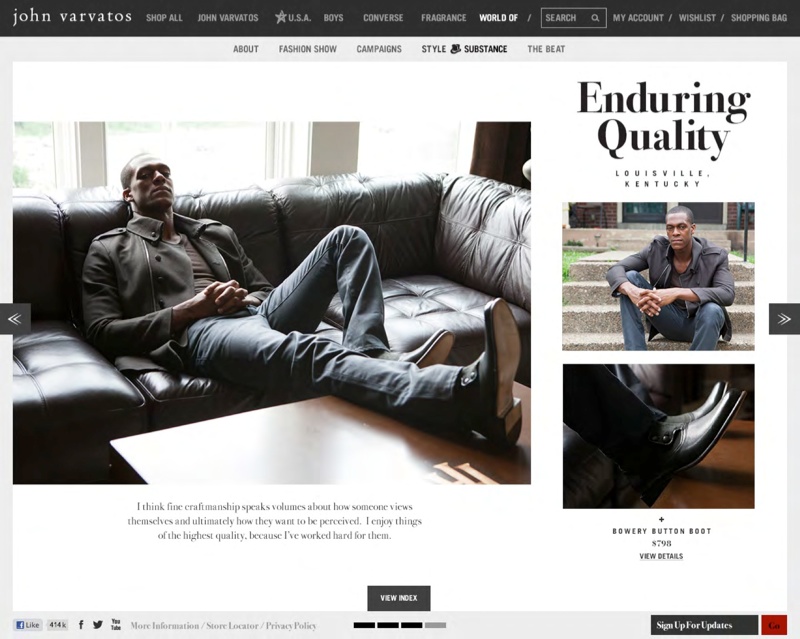Focus the Sign Up For Updates field
Screen dimensions: 800x639
(x=704, y=625)
